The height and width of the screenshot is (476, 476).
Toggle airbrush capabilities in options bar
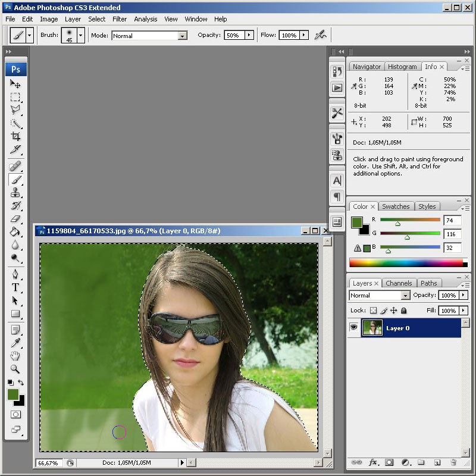click(x=320, y=35)
